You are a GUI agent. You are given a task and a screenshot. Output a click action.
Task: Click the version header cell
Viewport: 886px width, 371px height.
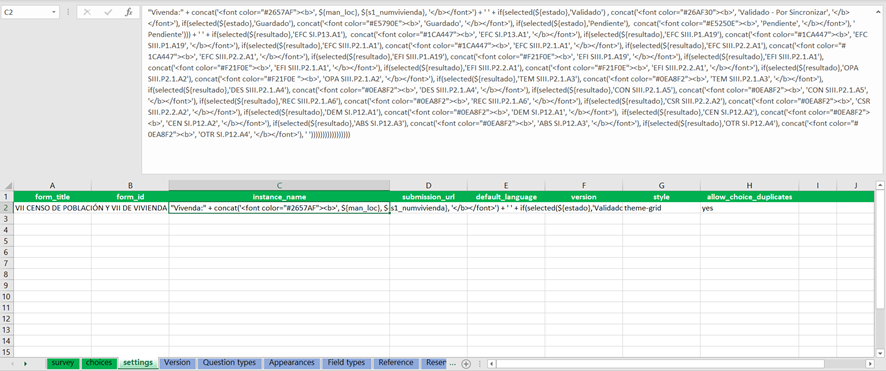tap(584, 197)
